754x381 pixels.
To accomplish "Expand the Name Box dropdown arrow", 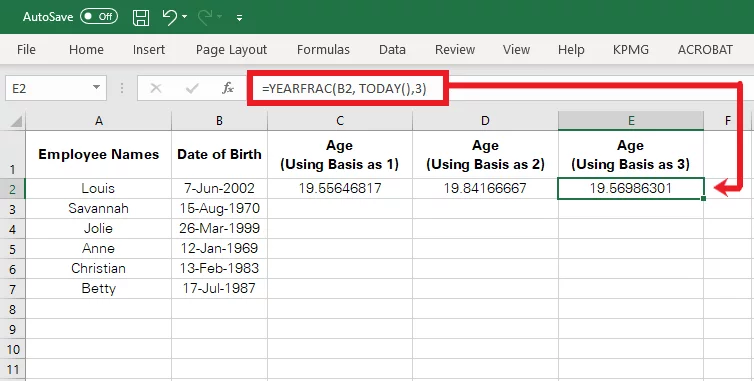I will pos(97,88).
